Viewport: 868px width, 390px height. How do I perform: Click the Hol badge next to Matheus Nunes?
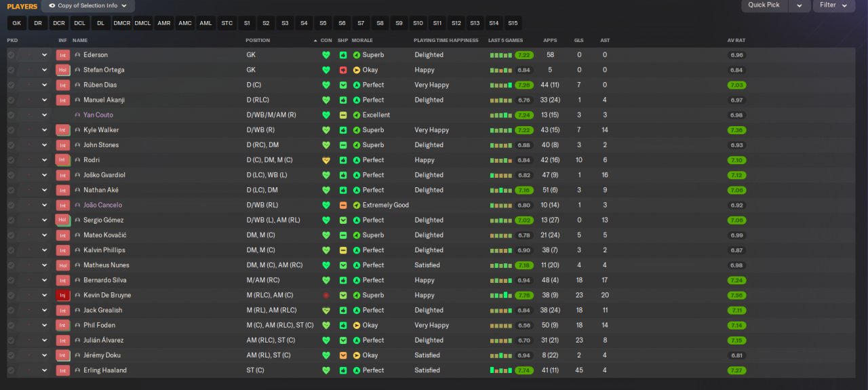pos(63,265)
